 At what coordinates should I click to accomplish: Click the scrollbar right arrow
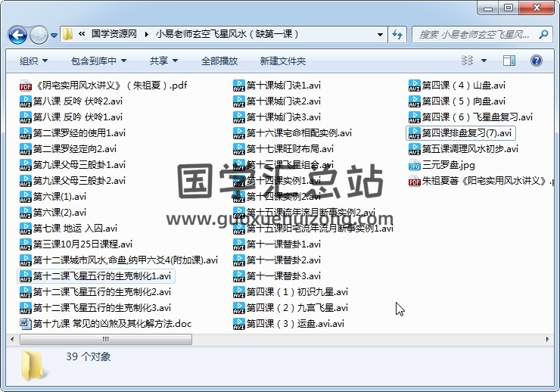coord(547,339)
